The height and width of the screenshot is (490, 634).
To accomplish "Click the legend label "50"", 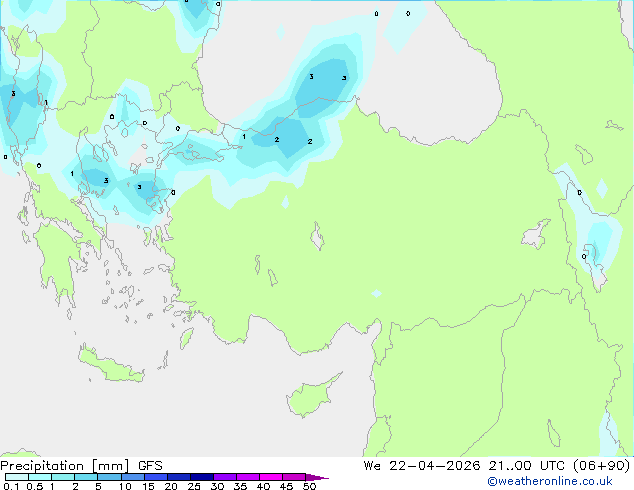I will (x=309, y=486).
